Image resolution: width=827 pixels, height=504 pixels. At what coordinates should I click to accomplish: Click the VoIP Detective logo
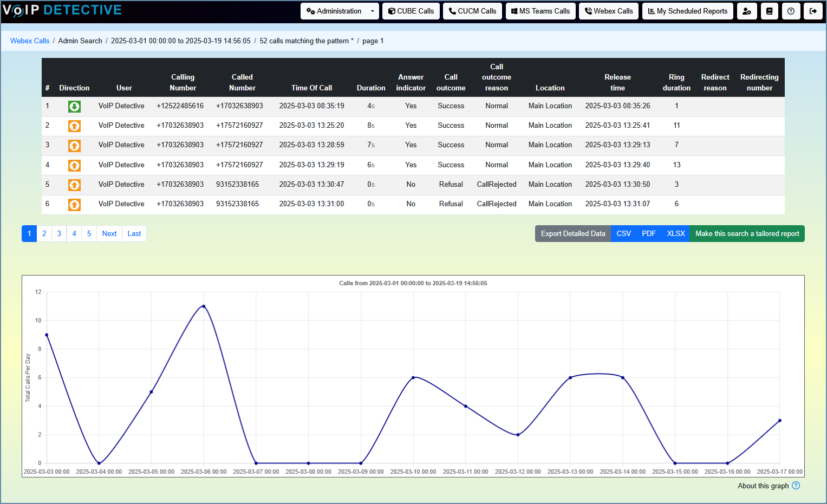point(62,10)
